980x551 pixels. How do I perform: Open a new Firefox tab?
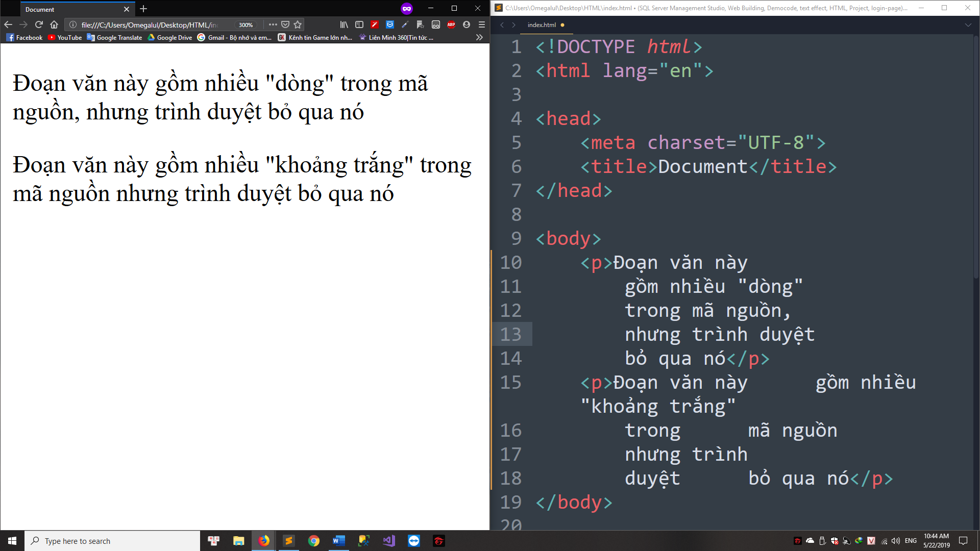click(x=143, y=9)
